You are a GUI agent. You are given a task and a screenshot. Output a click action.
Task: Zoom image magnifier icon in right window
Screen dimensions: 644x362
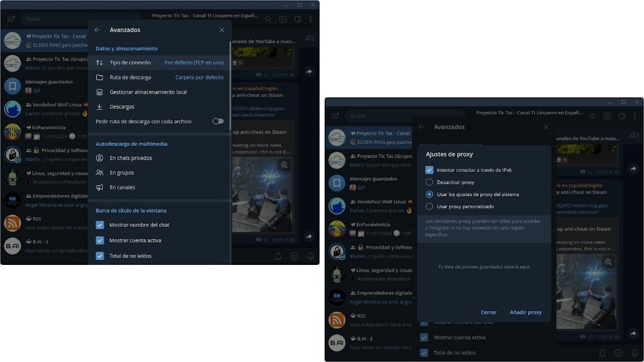click(609, 262)
